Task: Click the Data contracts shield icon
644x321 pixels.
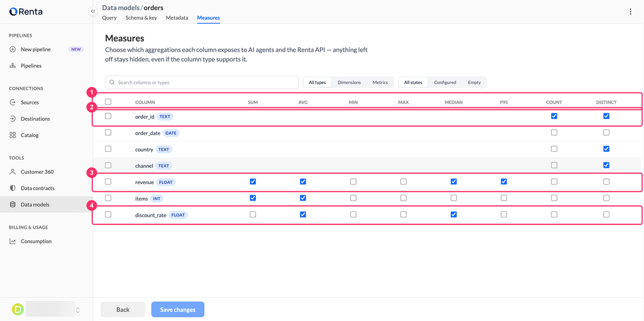Action: coord(13,188)
